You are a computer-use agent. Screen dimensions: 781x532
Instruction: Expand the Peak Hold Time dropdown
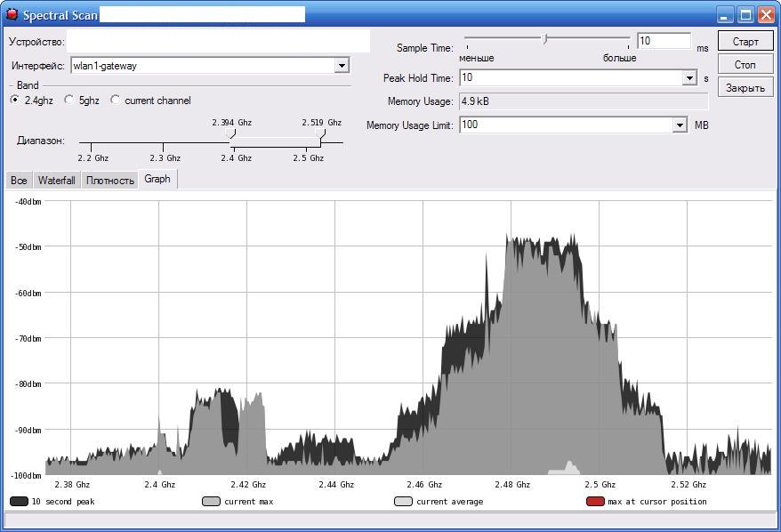689,78
